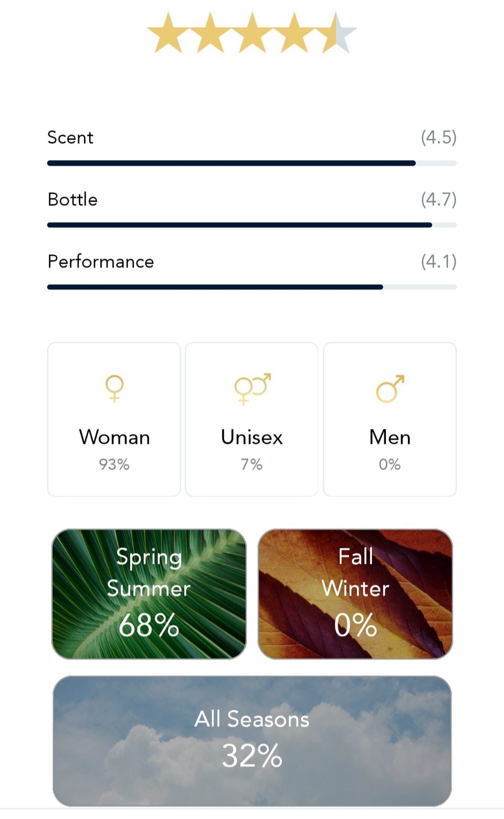Tap the fourth gold rating star

point(294,34)
